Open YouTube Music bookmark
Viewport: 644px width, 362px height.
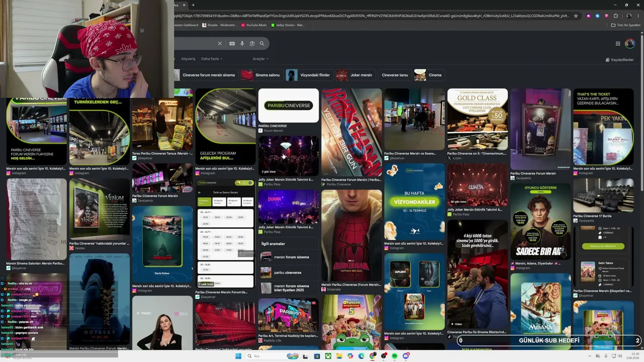point(254,25)
